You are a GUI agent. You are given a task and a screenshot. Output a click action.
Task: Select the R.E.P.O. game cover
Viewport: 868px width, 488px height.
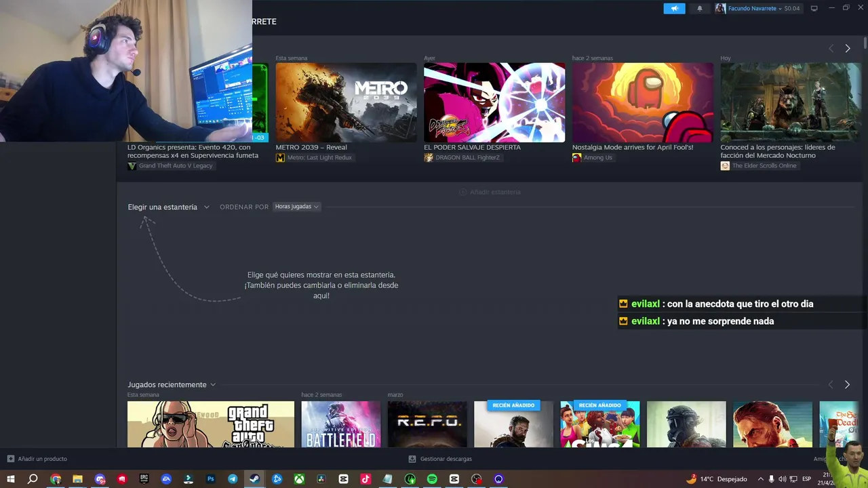tap(427, 424)
